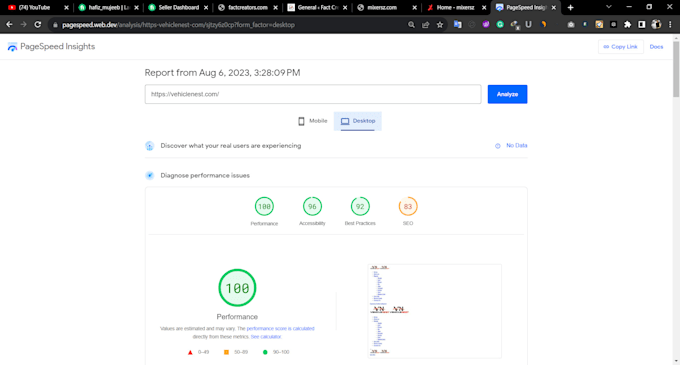680x365 pixels.
Task: Click the report date Aug 6, 2023 heading
Action: click(222, 73)
